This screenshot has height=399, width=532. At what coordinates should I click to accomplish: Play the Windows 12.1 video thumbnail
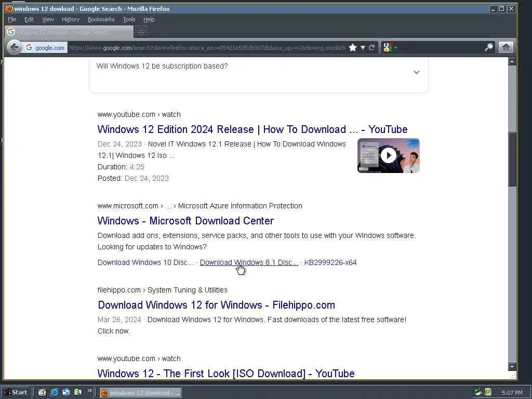point(389,156)
